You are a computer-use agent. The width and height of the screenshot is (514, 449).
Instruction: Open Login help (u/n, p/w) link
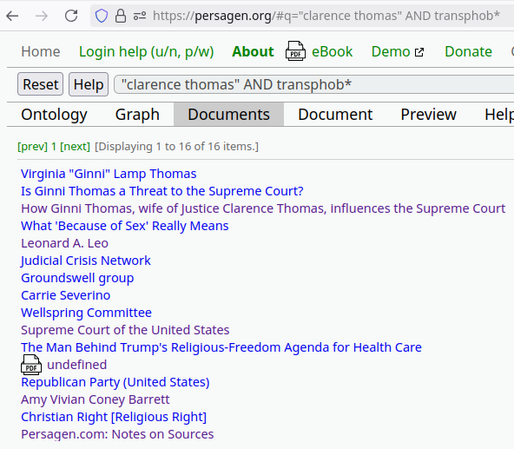click(146, 52)
